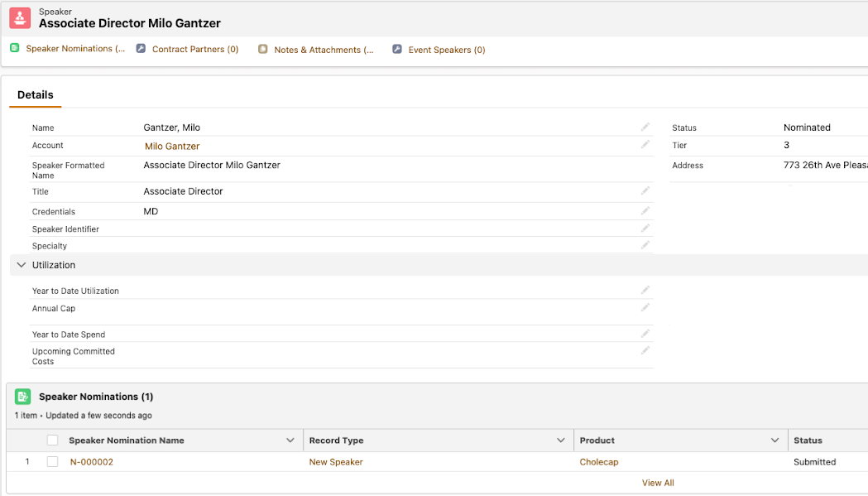Open Record Type column menu arrow

pos(562,441)
